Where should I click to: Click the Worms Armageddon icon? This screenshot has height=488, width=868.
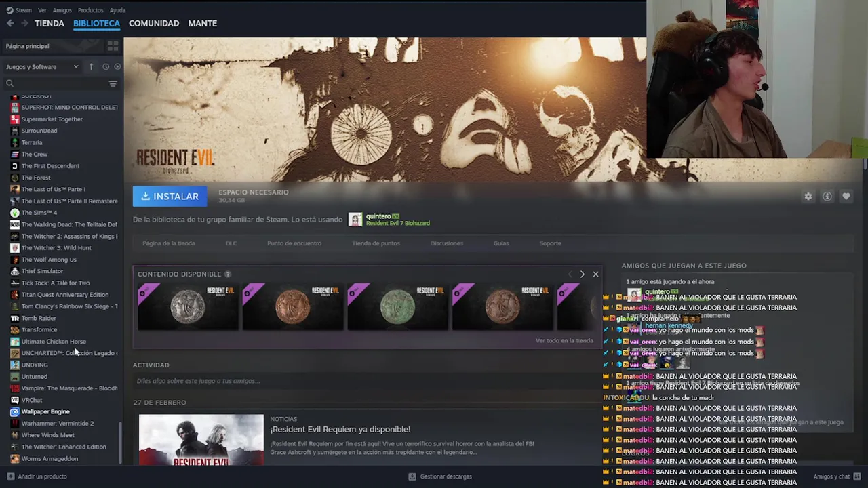coord(14,458)
